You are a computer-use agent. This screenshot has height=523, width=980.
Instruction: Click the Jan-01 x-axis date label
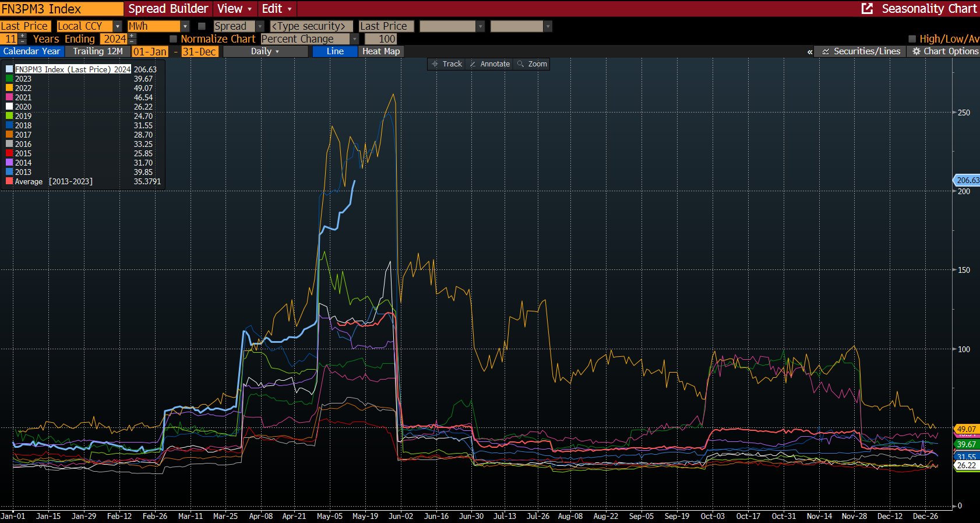[x=13, y=516]
